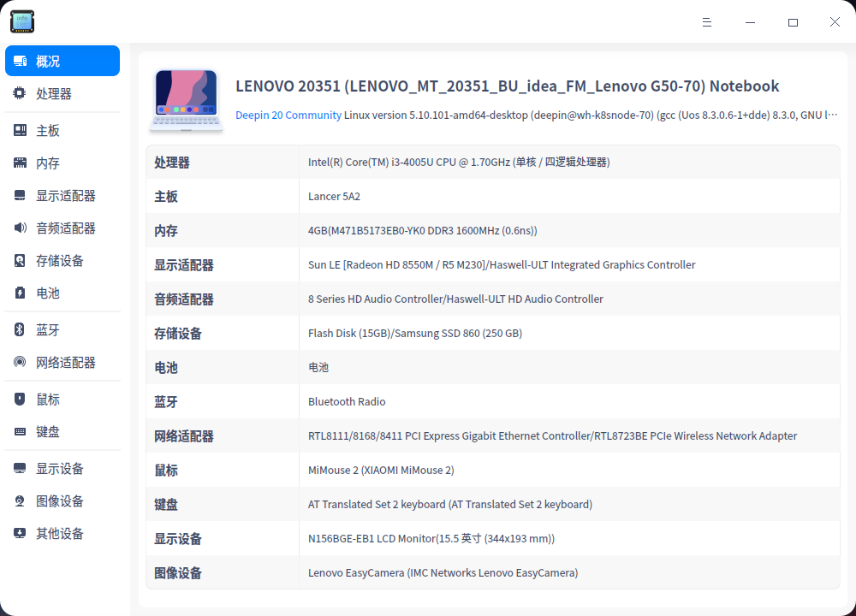856x616 pixels.
Task: Click the 显示设备 monitor icon
Action: click(20, 468)
